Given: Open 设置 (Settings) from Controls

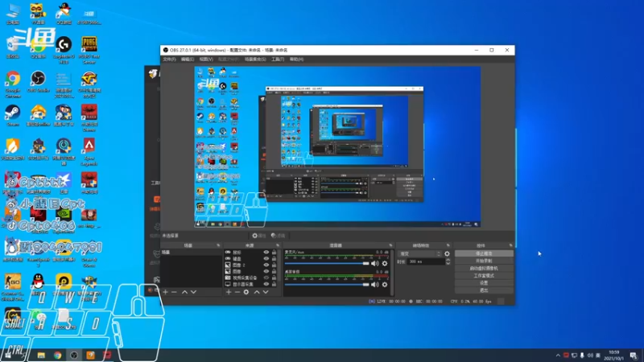Looking at the screenshot, I should 484,283.
